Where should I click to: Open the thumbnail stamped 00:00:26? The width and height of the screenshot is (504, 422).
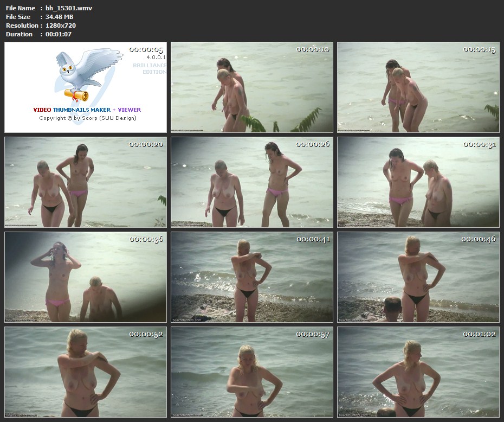pos(252,182)
